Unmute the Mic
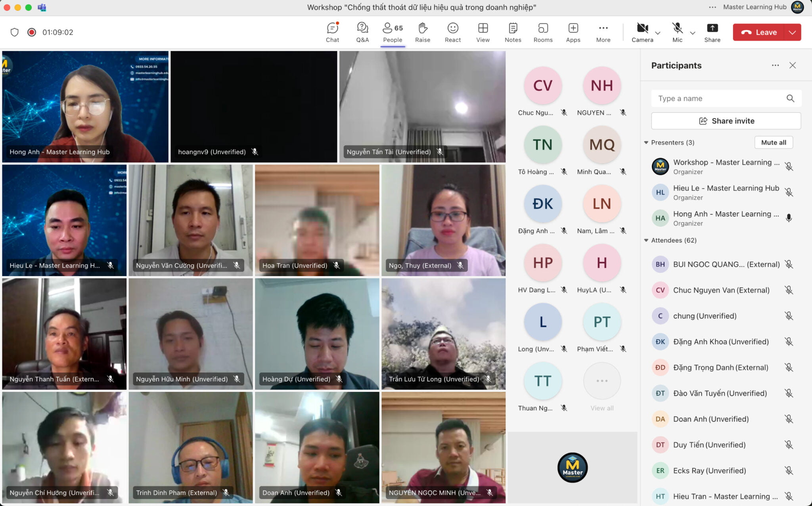 click(677, 30)
